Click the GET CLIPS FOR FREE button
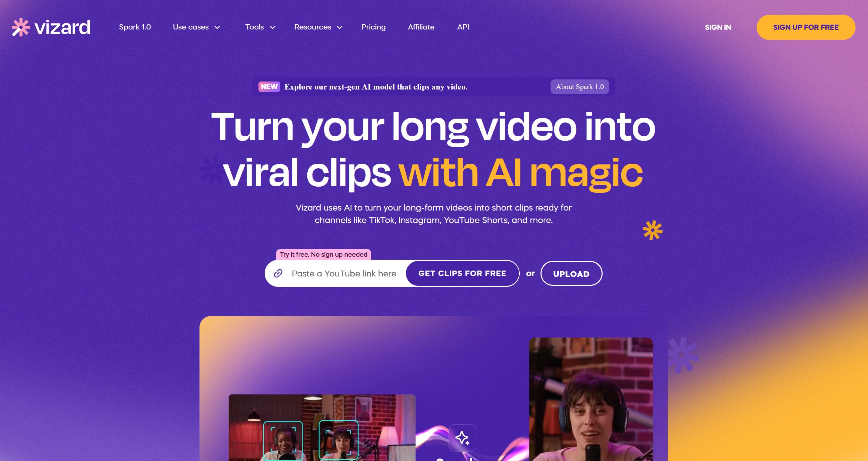Viewport: 868px width, 461px height. click(x=462, y=273)
